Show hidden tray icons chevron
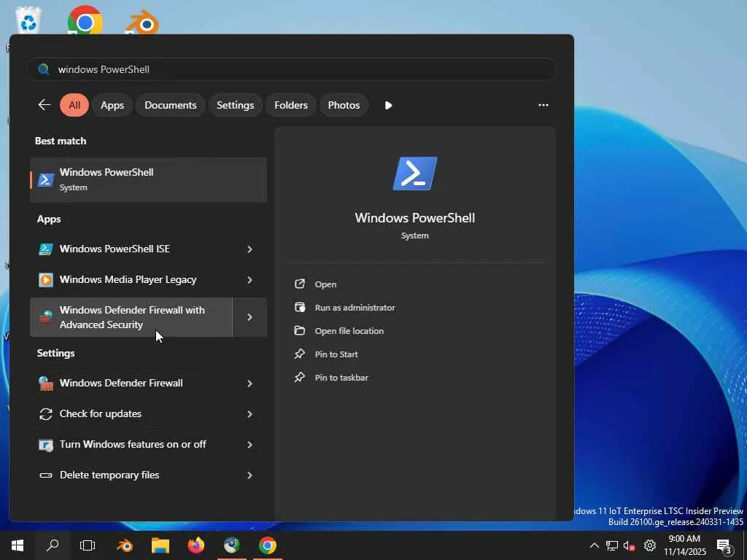 [594, 545]
